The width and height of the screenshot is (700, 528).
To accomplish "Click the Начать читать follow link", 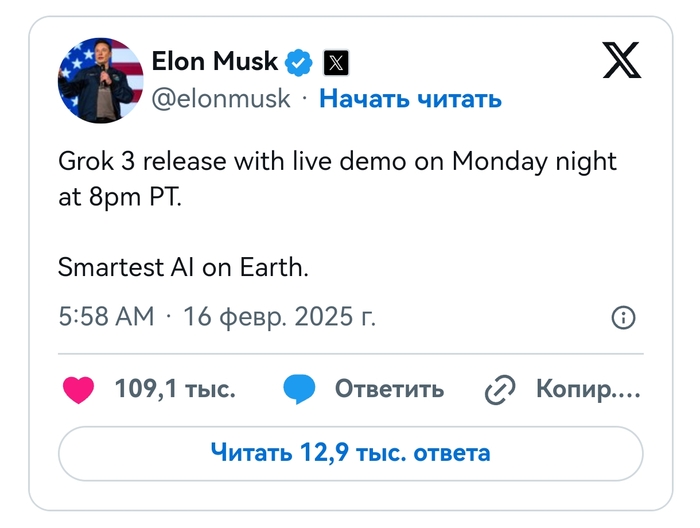I will (410, 98).
